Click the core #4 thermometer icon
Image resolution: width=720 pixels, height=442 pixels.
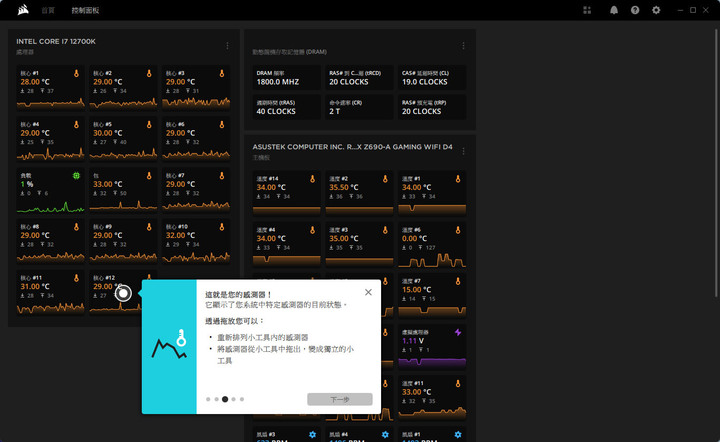pyautogui.click(x=76, y=125)
